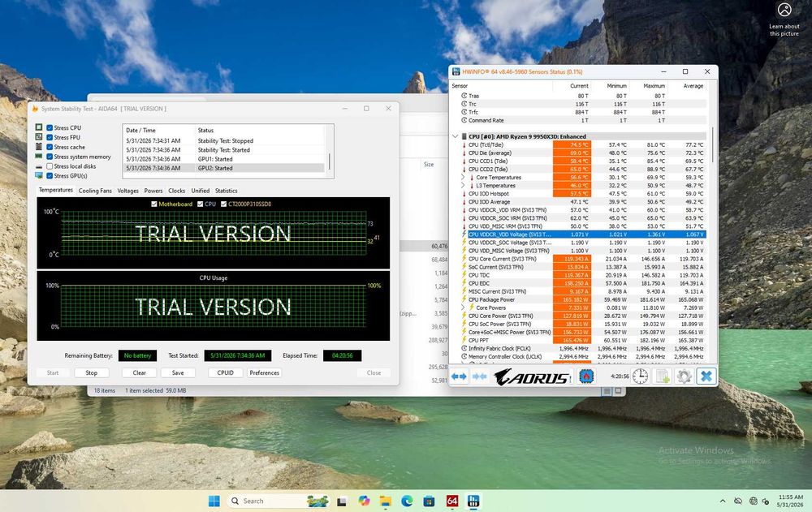This screenshot has width=812, height=512.
Task: Click the icon left of Stress FPU
Action: (39, 136)
